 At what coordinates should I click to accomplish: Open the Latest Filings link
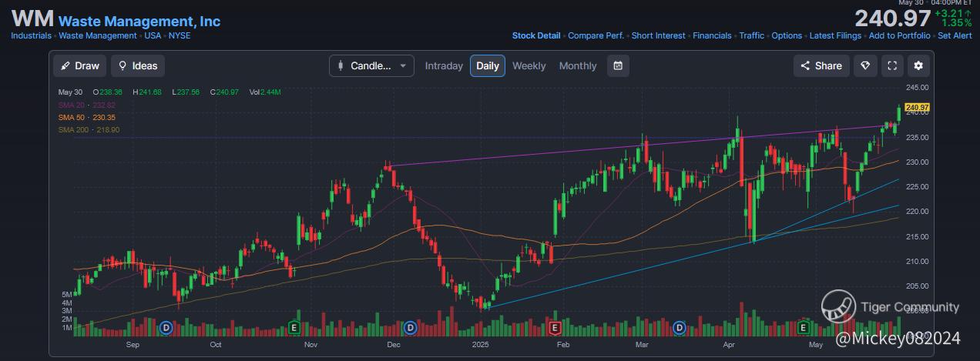tap(835, 35)
